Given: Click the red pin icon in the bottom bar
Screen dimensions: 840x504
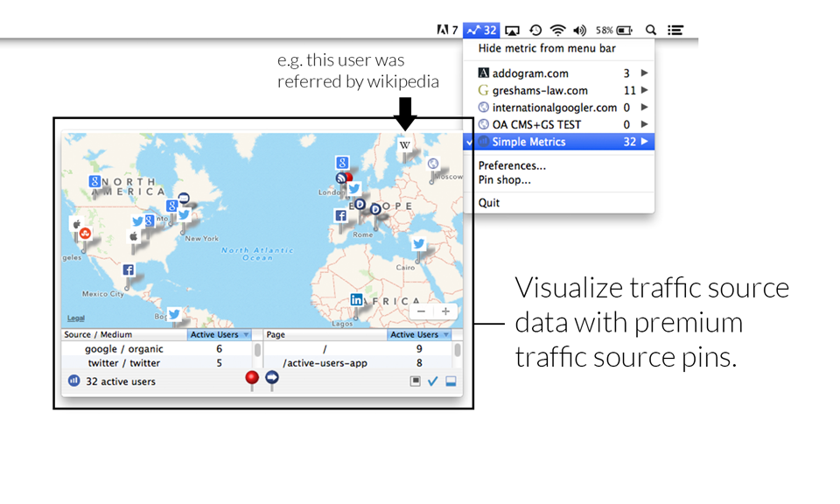Looking at the screenshot, I should pos(252,378).
